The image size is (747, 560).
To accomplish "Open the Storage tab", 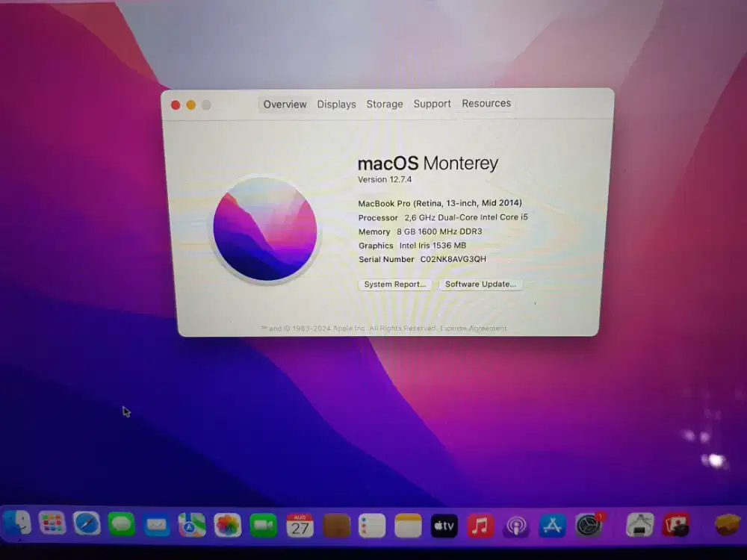I will click(385, 104).
